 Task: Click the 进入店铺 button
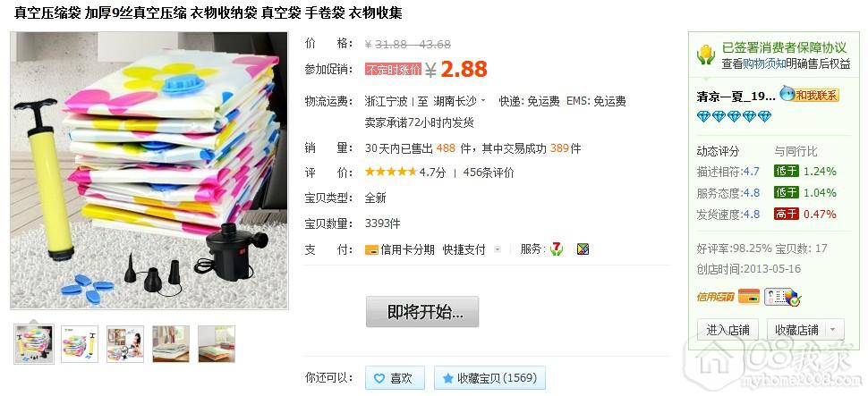728,330
